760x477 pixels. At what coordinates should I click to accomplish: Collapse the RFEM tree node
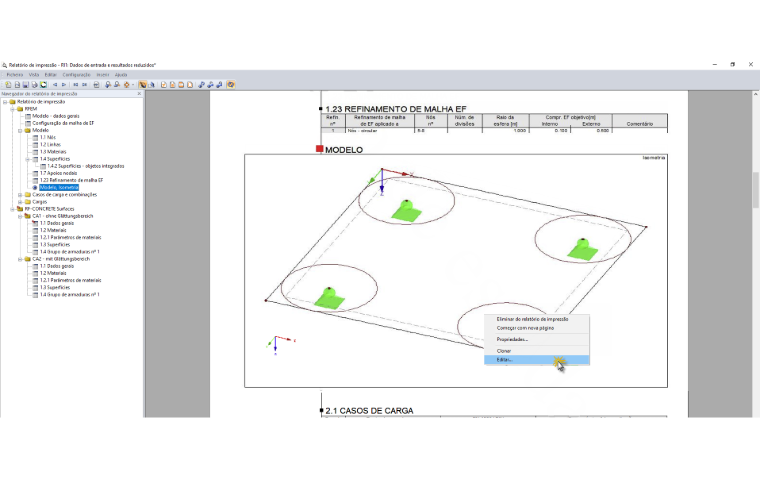coord(13,109)
